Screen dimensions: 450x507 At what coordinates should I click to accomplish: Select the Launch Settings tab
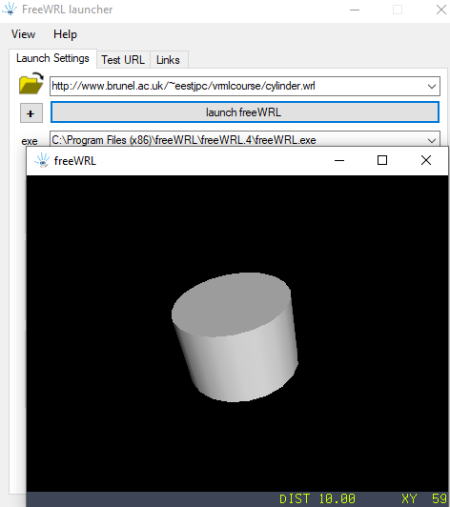[x=53, y=58]
